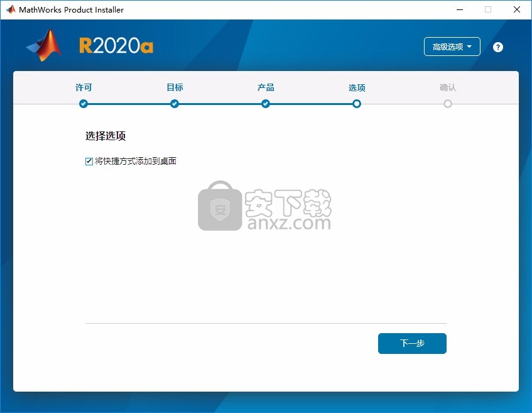This screenshot has height=413, width=532.
Task: Select the 确认 step label
Action: click(448, 87)
